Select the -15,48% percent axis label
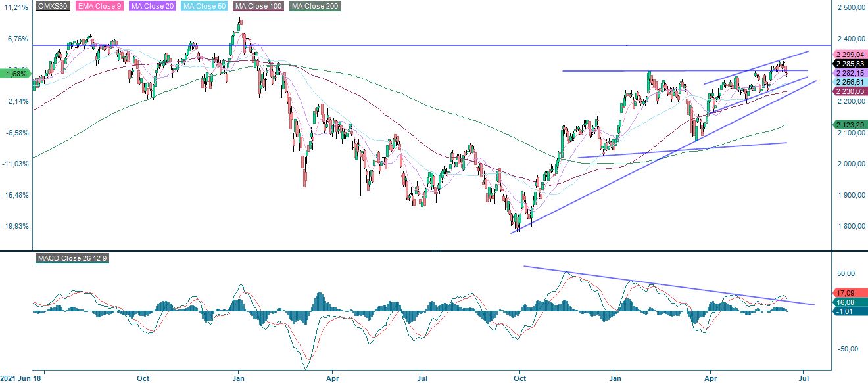This screenshot has width=868, height=383. click(15, 195)
